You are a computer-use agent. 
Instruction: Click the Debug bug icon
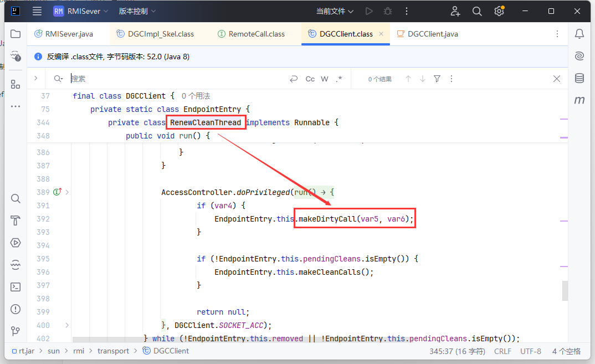pyautogui.click(x=388, y=11)
